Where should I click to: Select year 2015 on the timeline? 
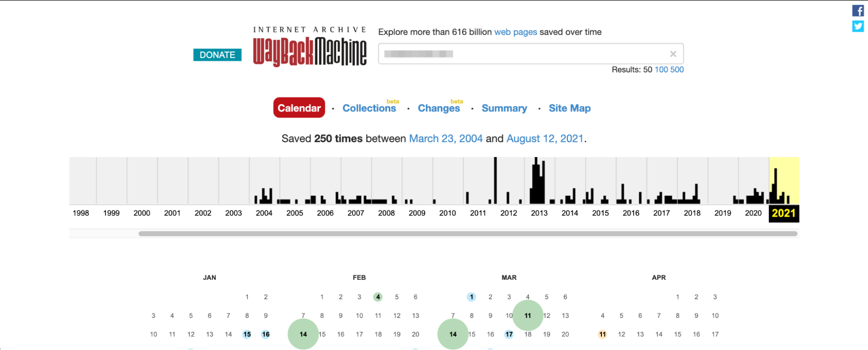[601, 213]
